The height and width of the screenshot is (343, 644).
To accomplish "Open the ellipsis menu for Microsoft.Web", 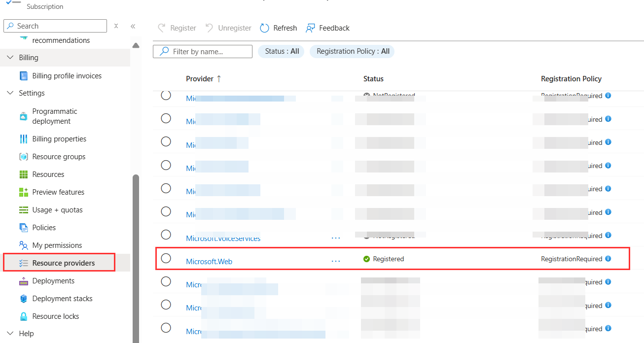I will point(336,261).
